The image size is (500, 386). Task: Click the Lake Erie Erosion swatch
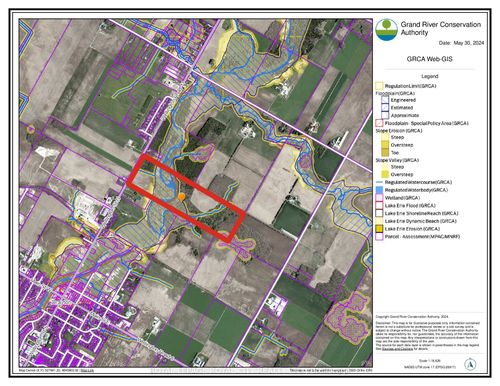380,229
